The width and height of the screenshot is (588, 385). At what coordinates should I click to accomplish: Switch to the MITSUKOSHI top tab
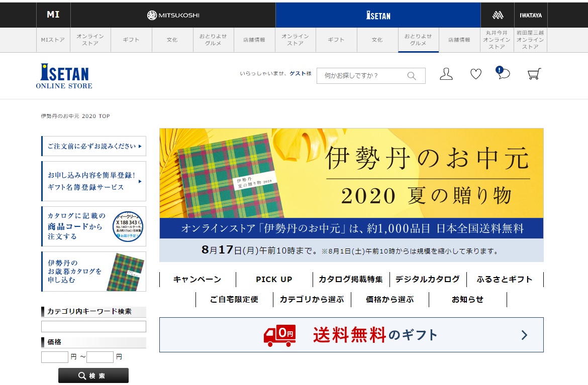click(x=173, y=15)
